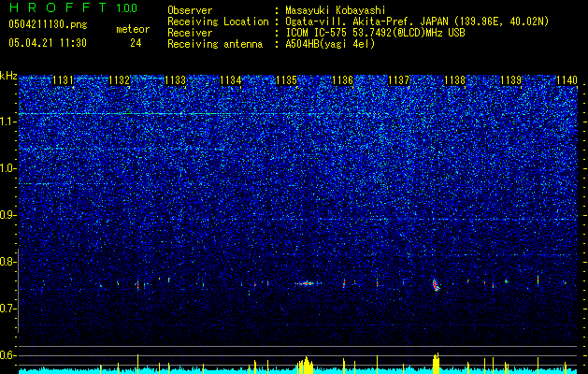Click the meteor count label
The height and width of the screenshot is (374, 588).
[133, 29]
